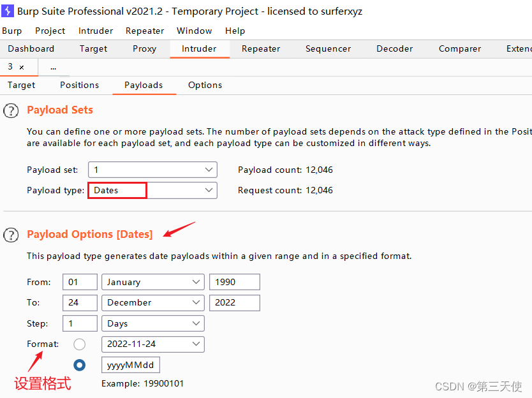Click the custom format field yyyyMMdd
Screen dimensions: 532x398
tap(131, 365)
